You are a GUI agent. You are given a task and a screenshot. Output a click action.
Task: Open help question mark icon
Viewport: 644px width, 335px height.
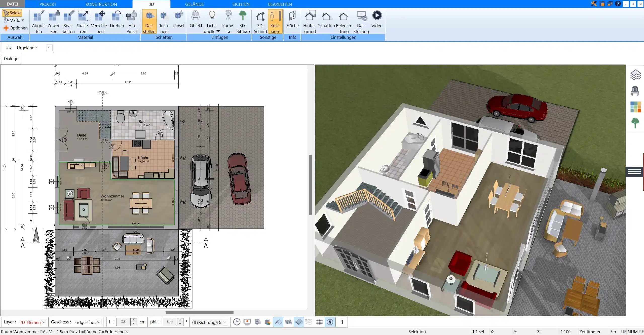[618, 4]
